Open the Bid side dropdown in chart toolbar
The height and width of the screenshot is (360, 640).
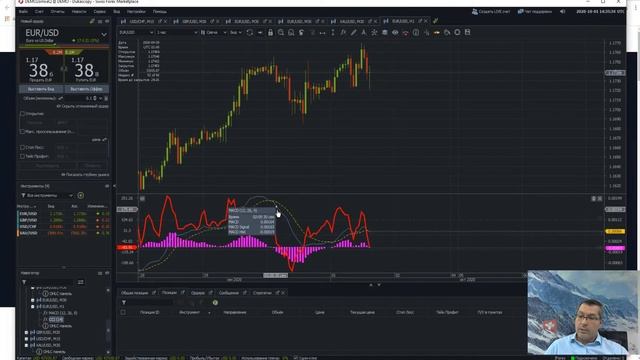236,32
